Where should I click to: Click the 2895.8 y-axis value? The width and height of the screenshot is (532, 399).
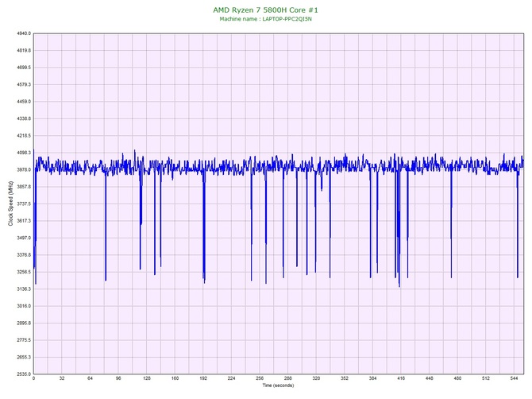click(24, 323)
